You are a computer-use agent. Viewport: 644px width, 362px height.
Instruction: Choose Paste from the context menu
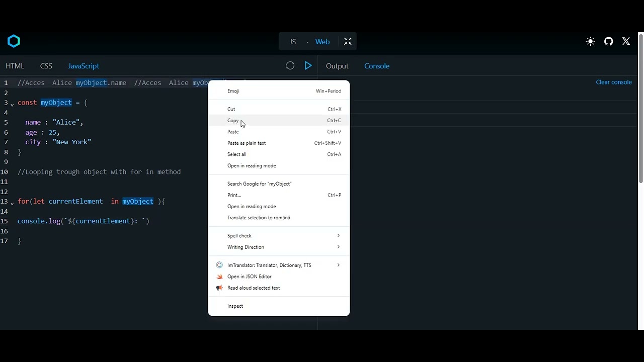279,132
